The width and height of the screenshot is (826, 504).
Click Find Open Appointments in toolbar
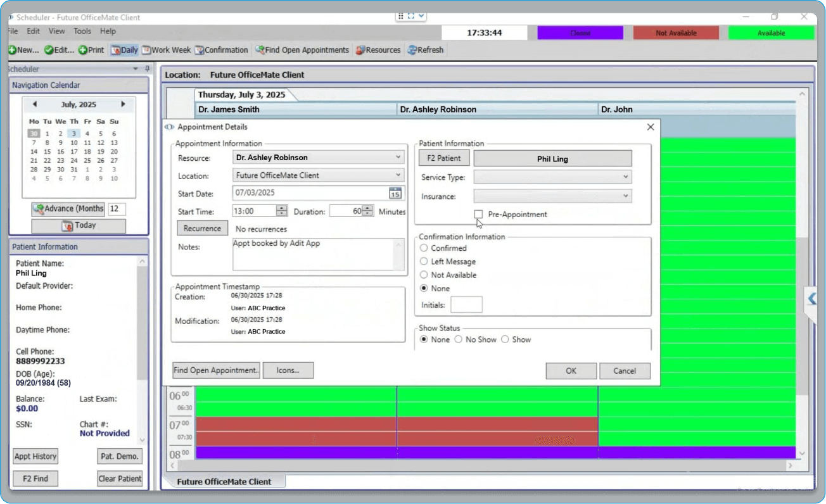[302, 50]
